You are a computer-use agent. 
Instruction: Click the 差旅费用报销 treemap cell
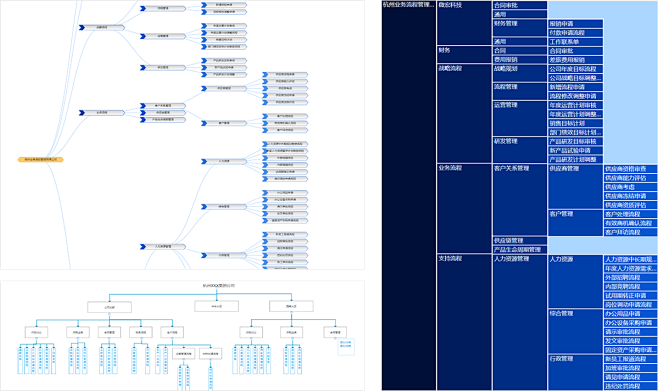[x=576, y=60]
